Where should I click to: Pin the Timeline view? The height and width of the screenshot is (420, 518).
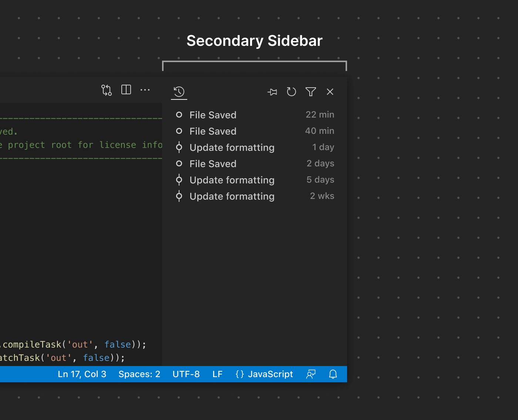coord(272,92)
